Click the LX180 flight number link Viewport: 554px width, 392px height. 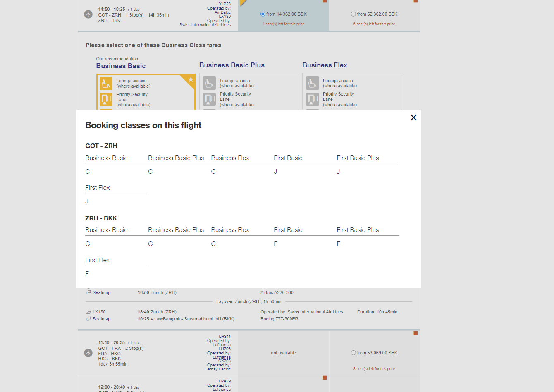[x=99, y=312]
